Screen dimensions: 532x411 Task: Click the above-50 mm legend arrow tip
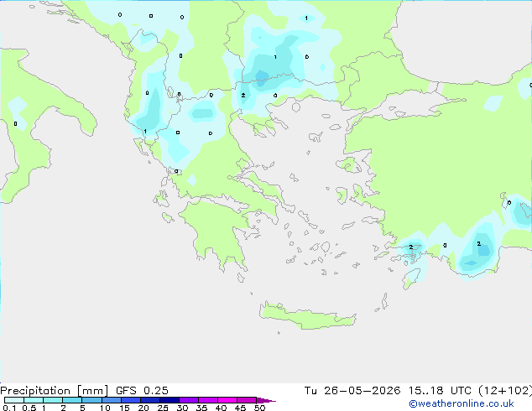click(x=266, y=400)
